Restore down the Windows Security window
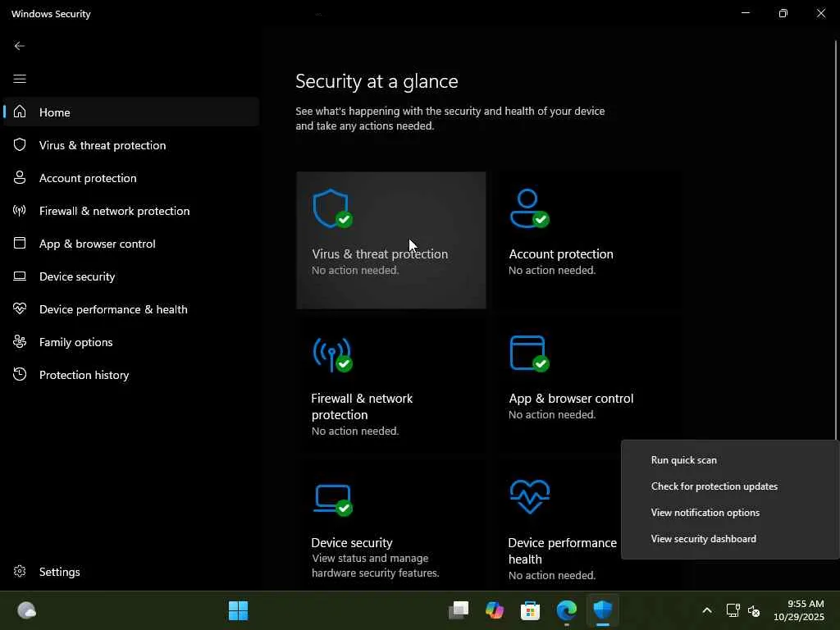 pyautogui.click(x=783, y=13)
